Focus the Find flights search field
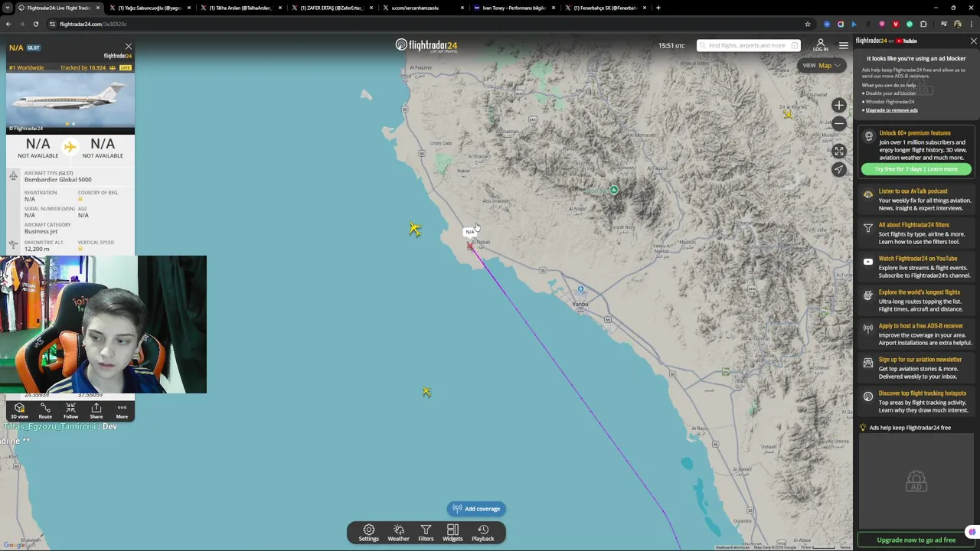This screenshot has width=980, height=551. 748,45
